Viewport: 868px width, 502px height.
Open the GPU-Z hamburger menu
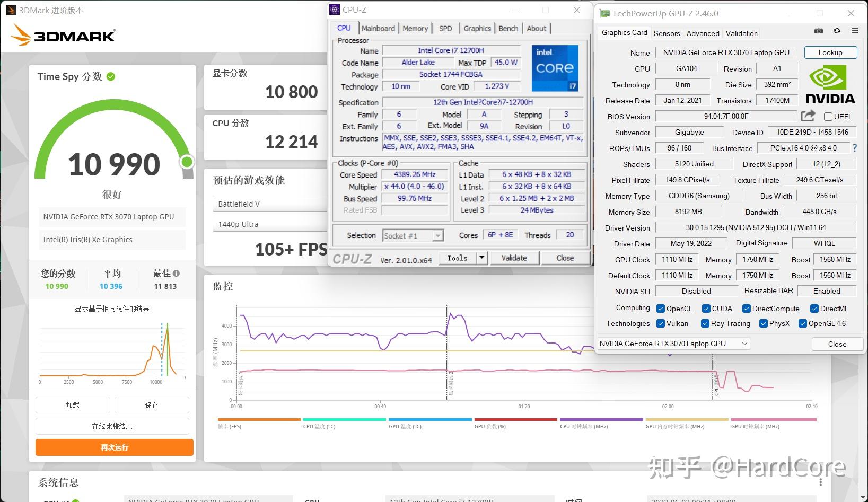855,31
